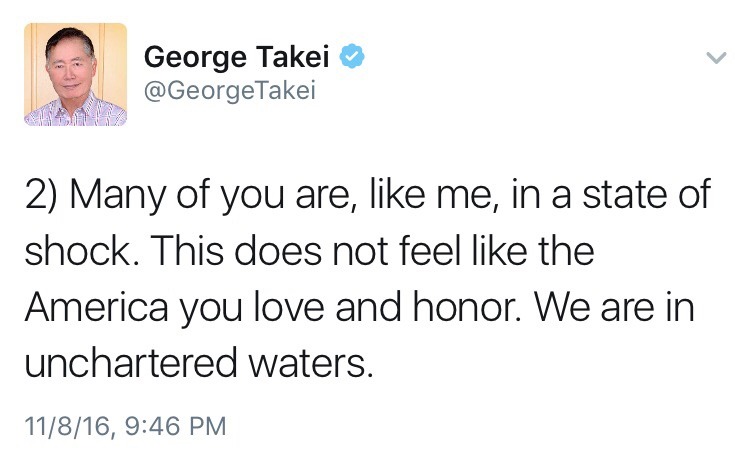
Task: Click the George Takei display name
Action: [235, 58]
